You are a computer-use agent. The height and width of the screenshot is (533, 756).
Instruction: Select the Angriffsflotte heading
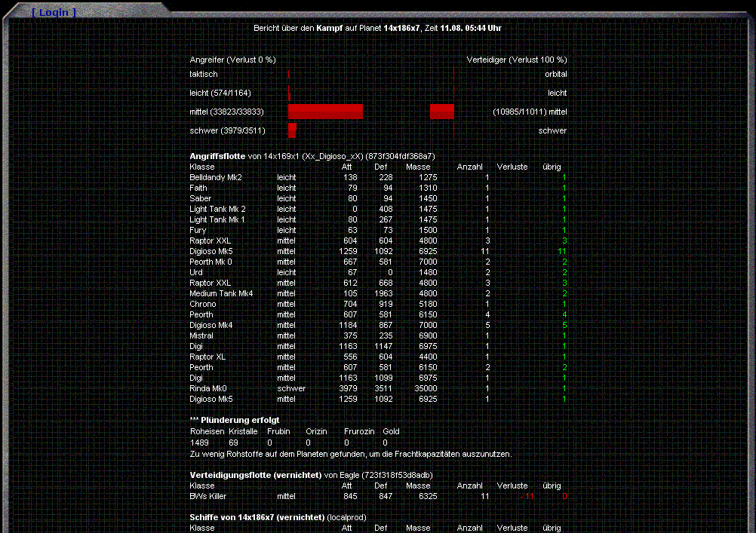point(217,156)
